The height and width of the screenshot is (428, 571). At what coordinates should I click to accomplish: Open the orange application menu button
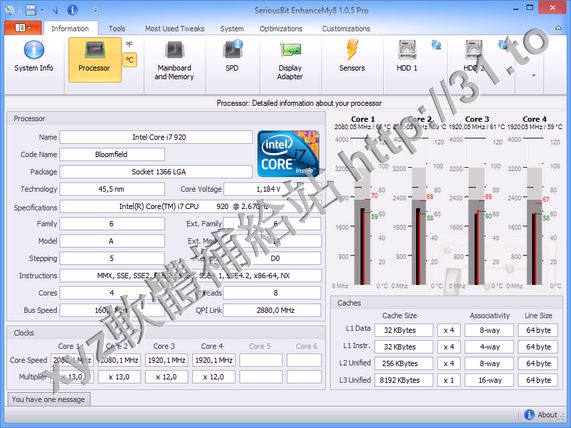tap(23, 28)
